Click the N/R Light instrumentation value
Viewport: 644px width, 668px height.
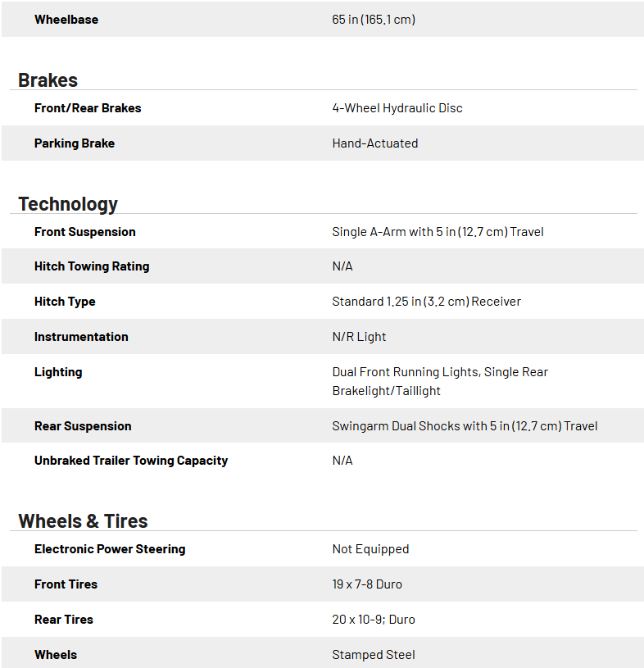359,337
